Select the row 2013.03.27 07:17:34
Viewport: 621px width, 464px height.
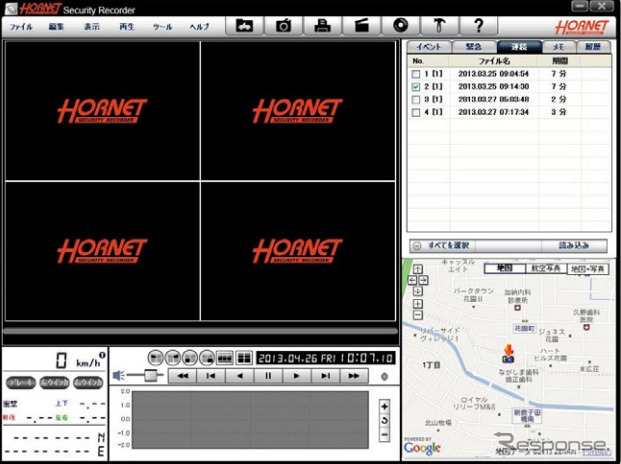point(509,112)
